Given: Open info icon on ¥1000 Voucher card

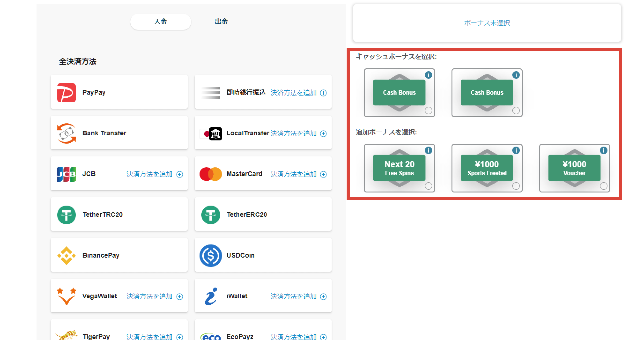Looking at the screenshot, I should 603,150.
